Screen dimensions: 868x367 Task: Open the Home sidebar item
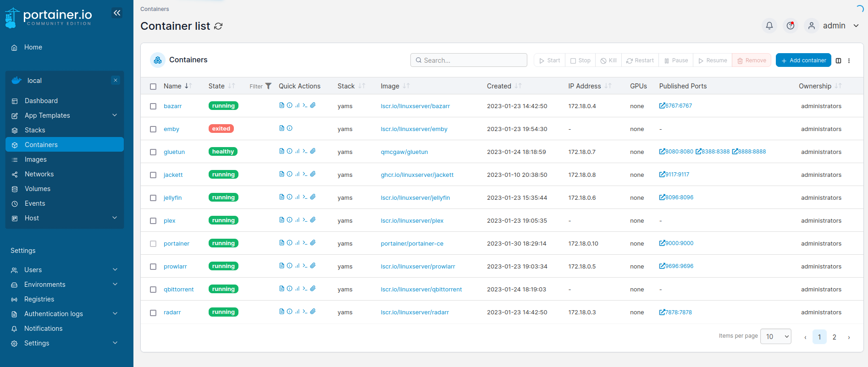click(x=65, y=47)
